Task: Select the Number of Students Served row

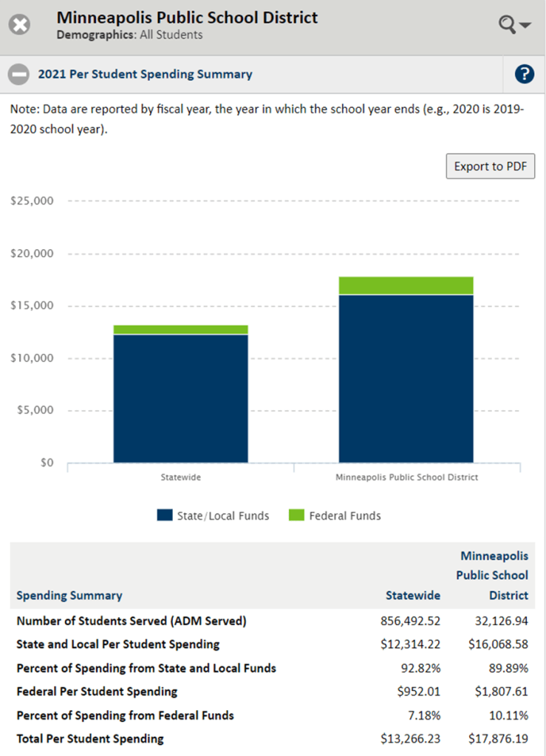Action: pyautogui.click(x=132, y=621)
